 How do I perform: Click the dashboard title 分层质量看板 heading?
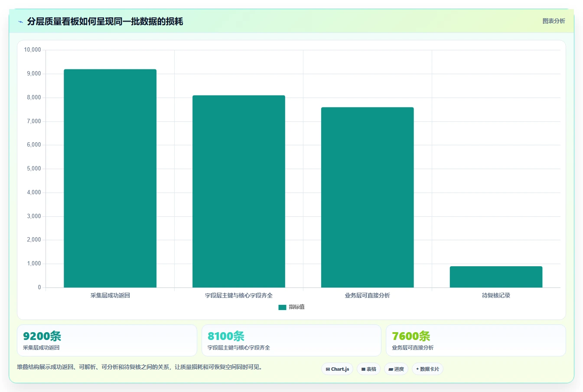click(x=105, y=21)
